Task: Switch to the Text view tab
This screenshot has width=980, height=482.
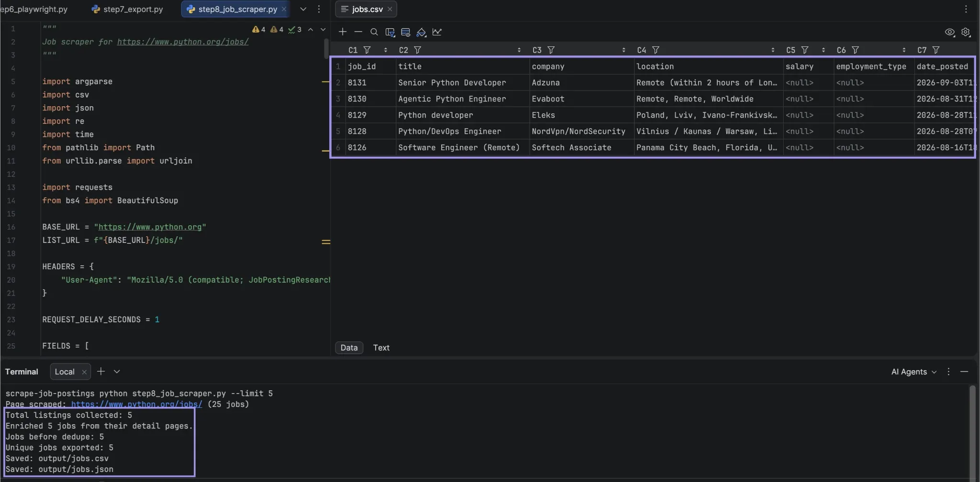Action: tap(381, 348)
